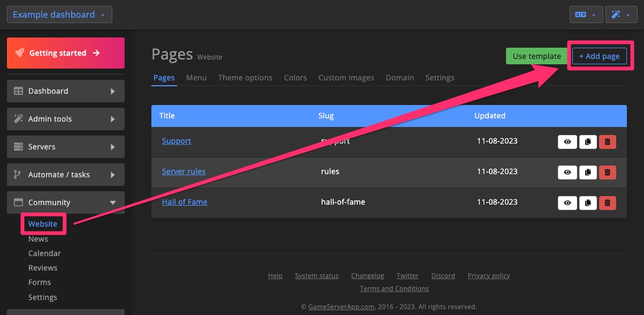
Task: Toggle preview for the Server rules page
Action: point(567,172)
